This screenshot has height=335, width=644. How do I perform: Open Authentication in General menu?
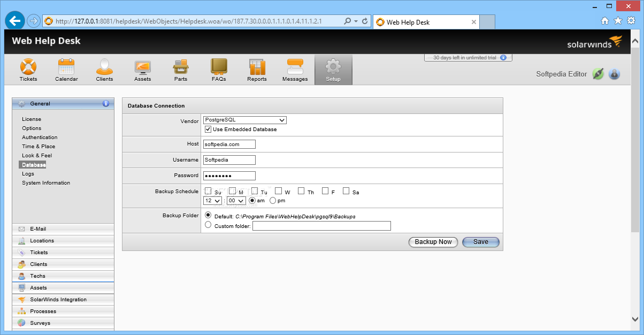[40, 138]
